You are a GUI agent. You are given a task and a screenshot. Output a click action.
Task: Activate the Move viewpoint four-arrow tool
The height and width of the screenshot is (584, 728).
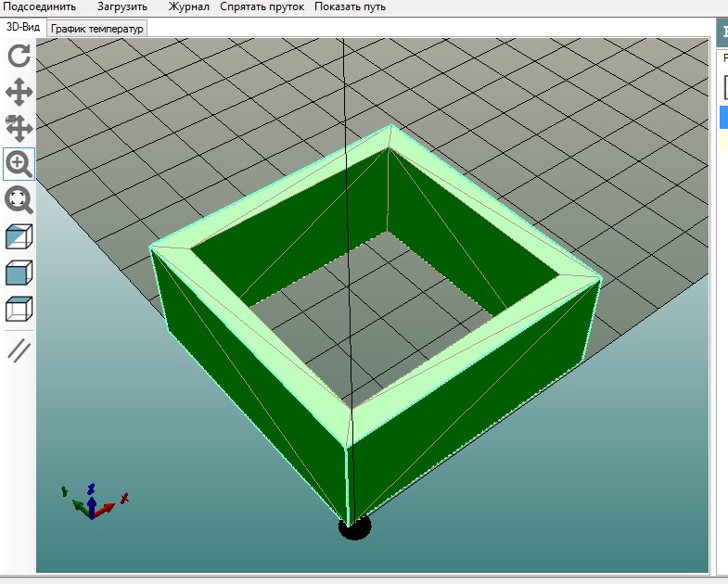(x=19, y=92)
